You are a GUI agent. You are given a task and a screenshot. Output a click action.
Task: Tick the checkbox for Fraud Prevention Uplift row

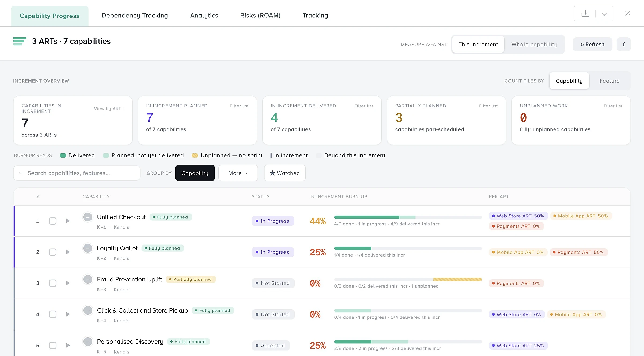[53, 283]
